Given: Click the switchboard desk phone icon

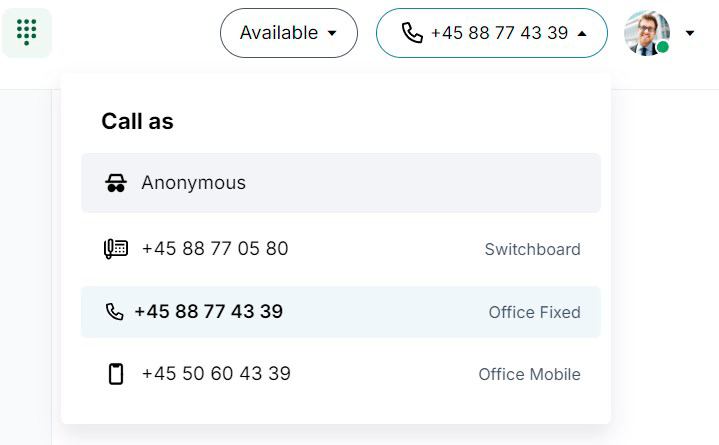Looking at the screenshot, I should coord(116,249).
